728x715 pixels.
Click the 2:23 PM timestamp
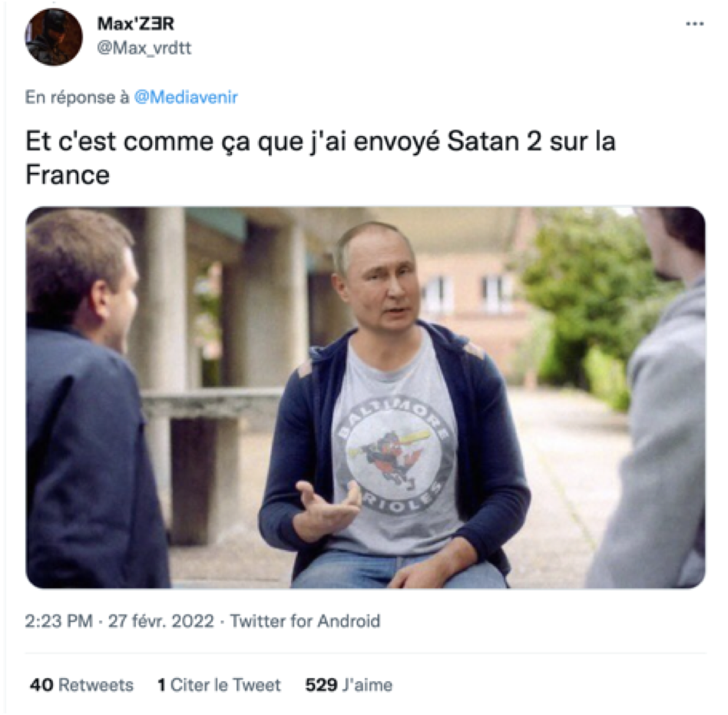[x=58, y=621]
